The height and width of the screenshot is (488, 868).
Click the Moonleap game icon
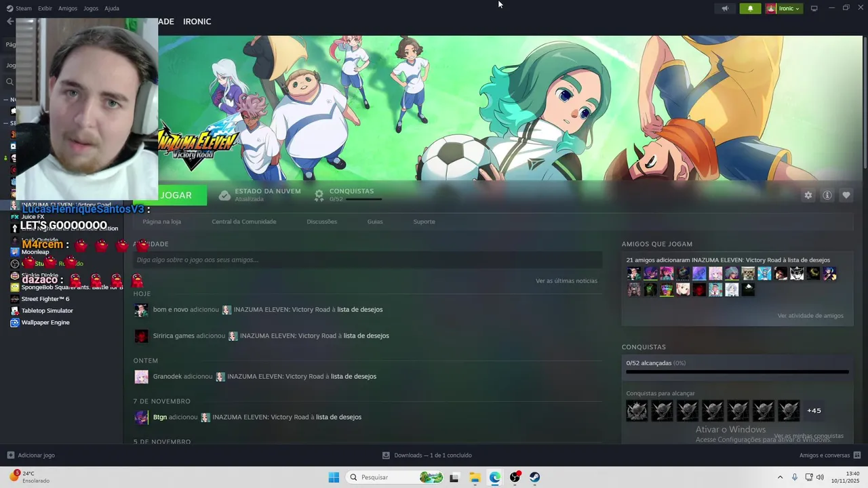pos(14,252)
